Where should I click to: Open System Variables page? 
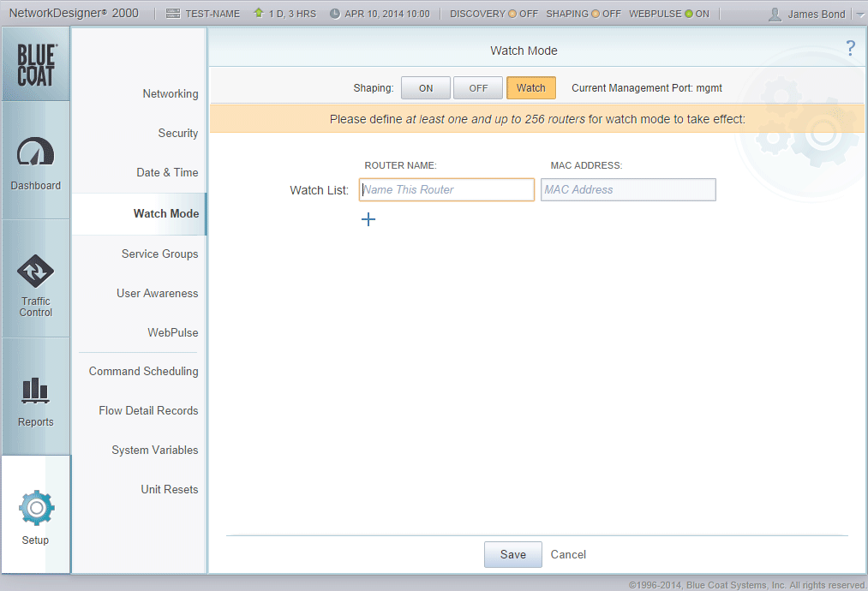point(155,450)
